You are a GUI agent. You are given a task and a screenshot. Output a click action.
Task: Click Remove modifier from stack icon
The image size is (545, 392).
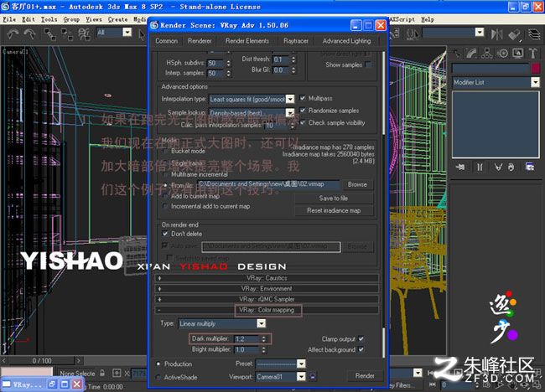[x=511, y=168]
